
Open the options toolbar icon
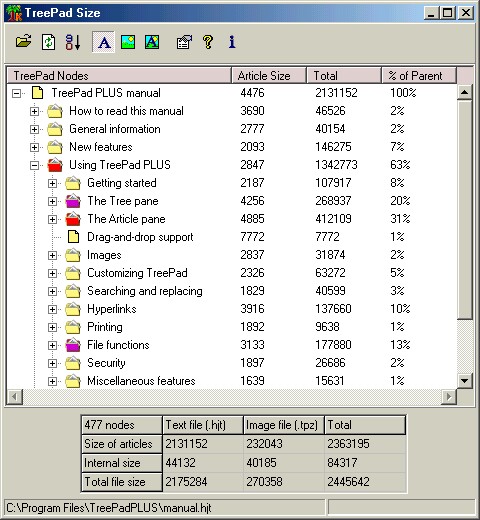[x=184, y=42]
